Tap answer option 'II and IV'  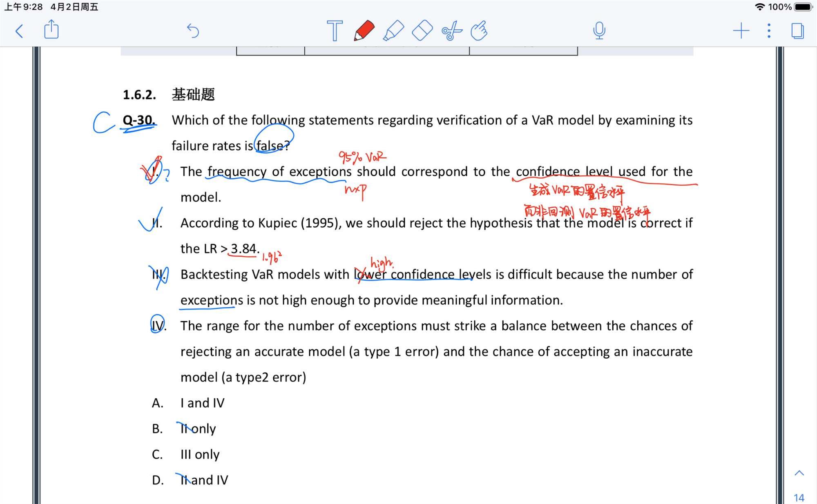point(204,480)
